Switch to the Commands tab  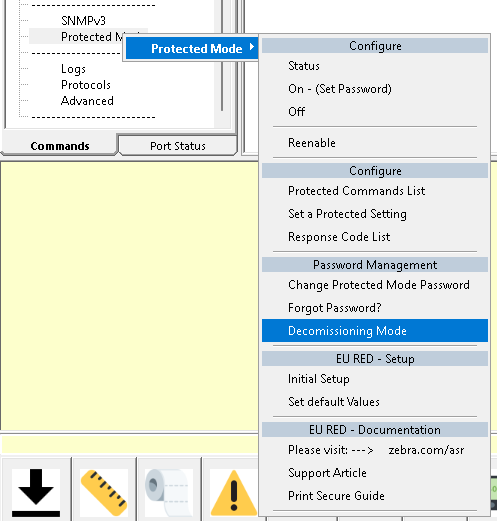(60, 146)
